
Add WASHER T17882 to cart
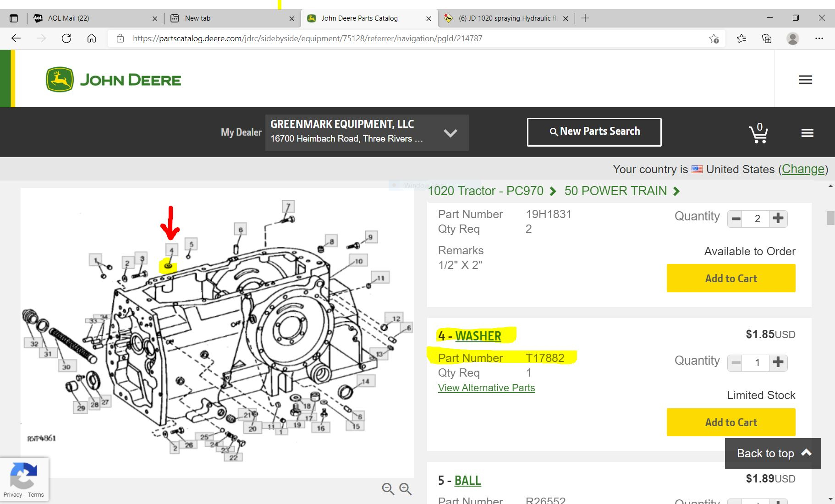click(x=731, y=422)
